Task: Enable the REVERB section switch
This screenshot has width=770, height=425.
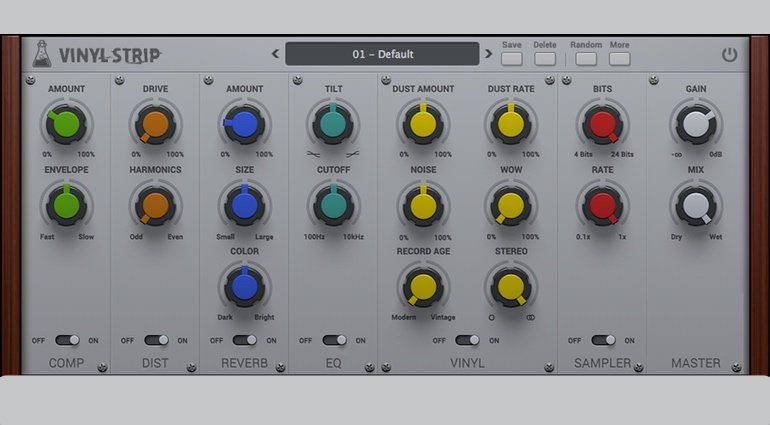Action: [245, 340]
